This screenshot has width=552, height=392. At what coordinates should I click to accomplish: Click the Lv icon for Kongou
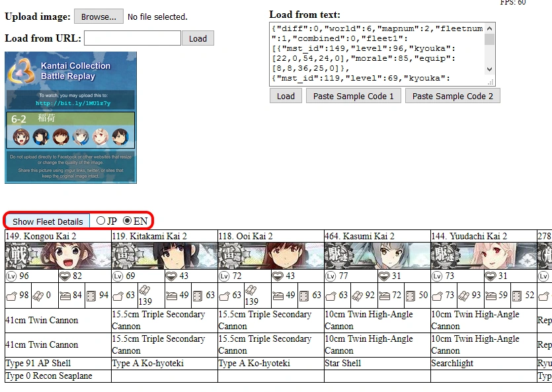pyautogui.click(x=11, y=276)
